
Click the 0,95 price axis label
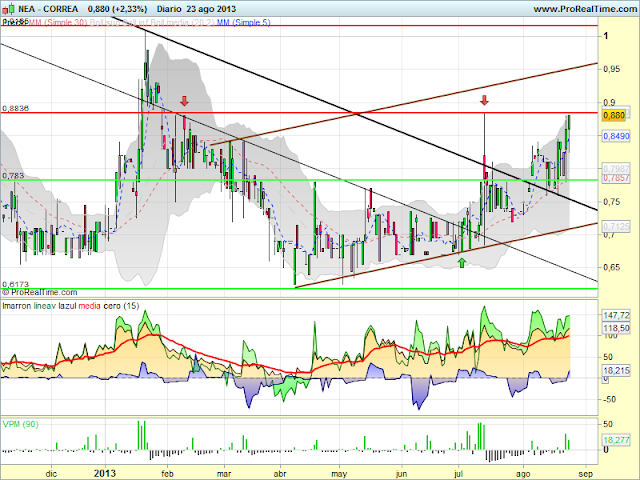(x=611, y=69)
